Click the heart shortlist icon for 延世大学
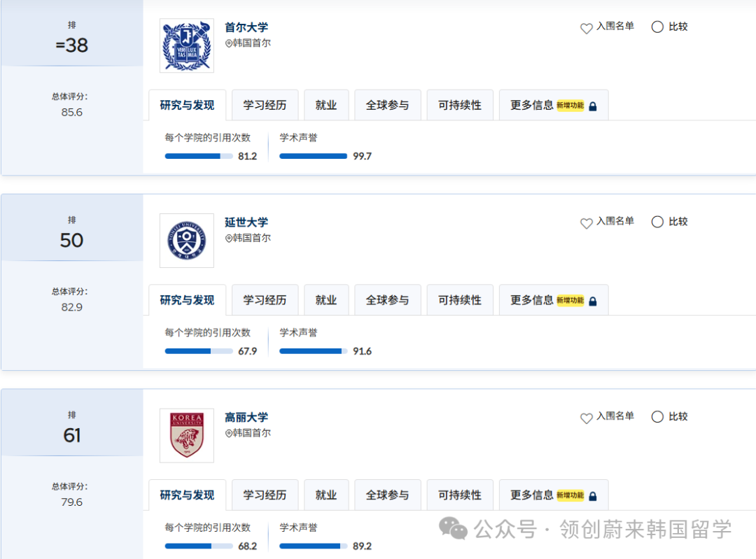756x559 pixels. point(587,223)
